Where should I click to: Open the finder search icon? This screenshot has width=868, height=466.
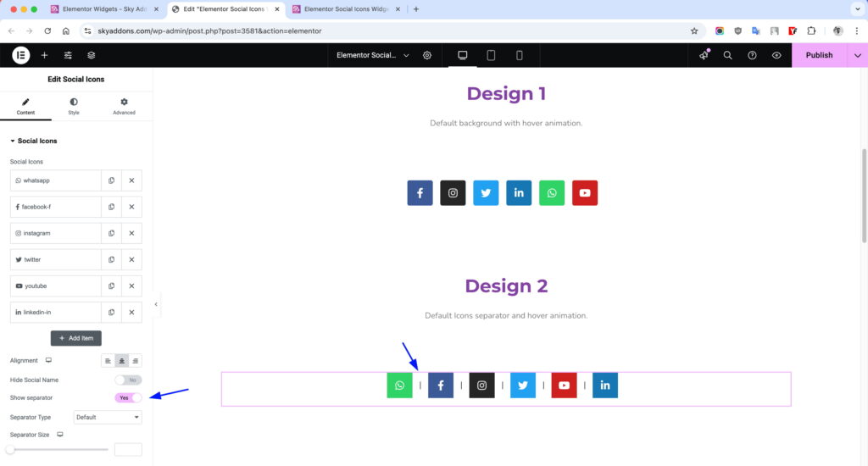tap(727, 55)
